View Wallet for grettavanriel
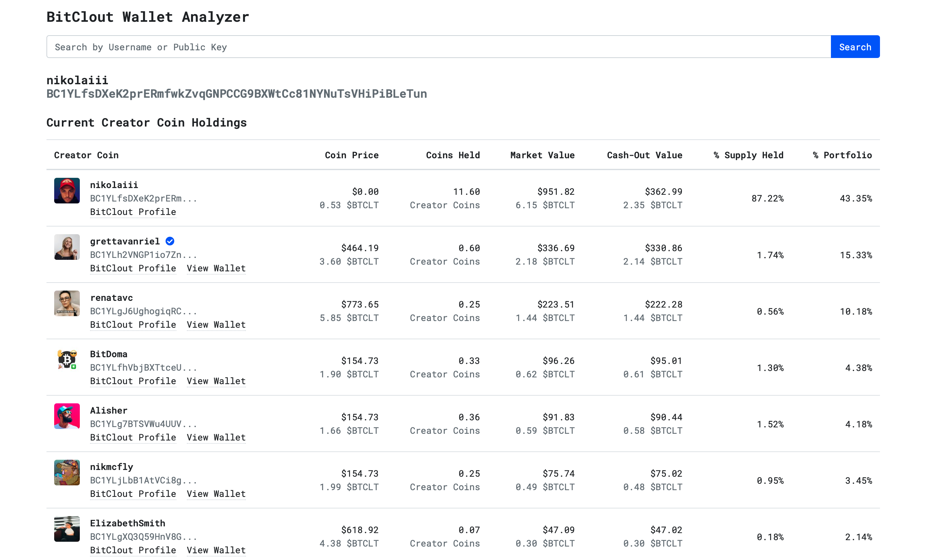This screenshot has height=560, width=938. [x=216, y=268]
